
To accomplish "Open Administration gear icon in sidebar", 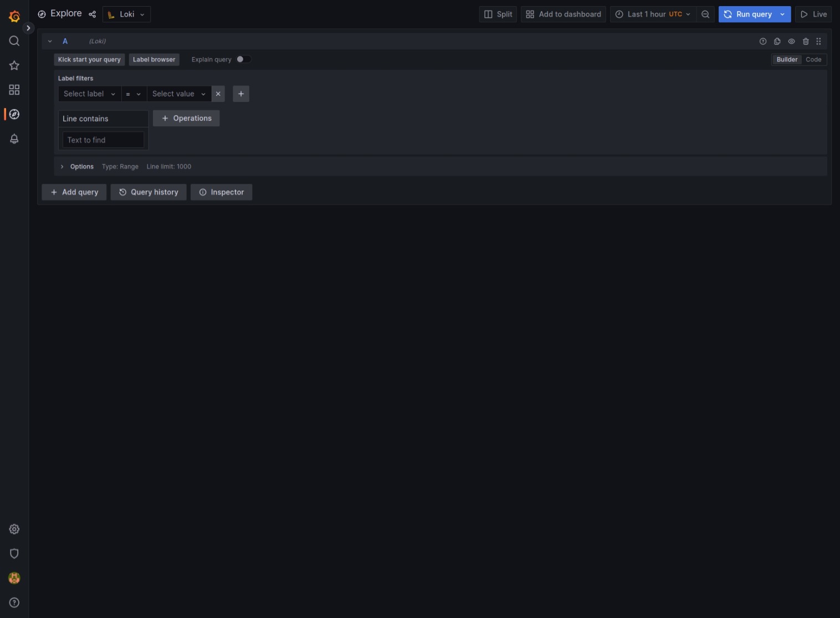I will click(14, 529).
